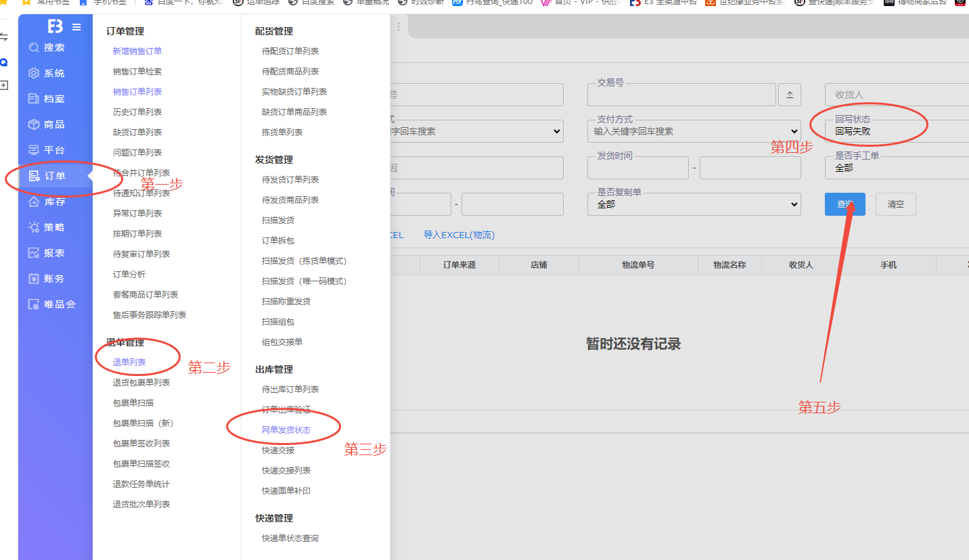
Task: Click the upload icon beside 交易号 field
Action: pos(789,95)
